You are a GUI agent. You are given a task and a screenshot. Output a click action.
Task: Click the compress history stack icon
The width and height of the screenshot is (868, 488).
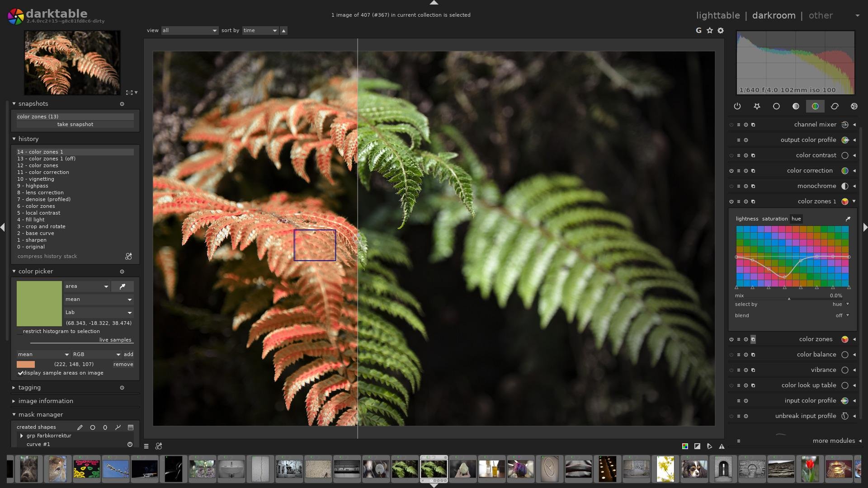(129, 256)
